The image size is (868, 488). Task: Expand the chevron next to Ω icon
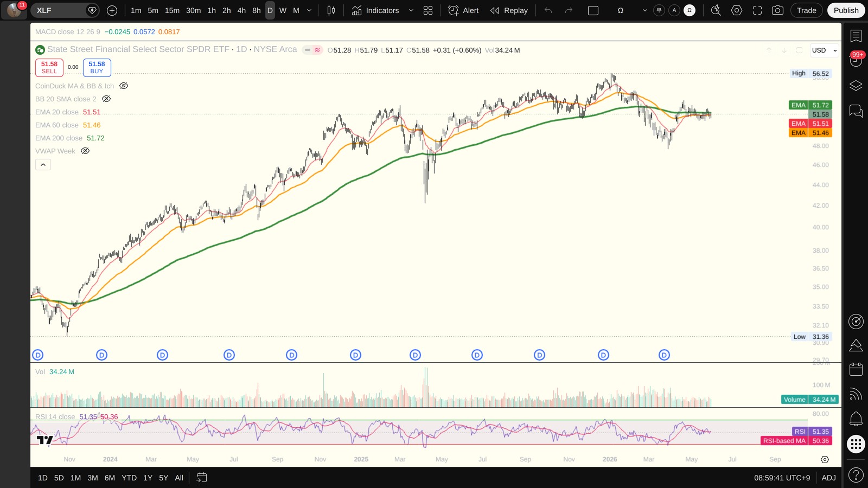pos(644,10)
